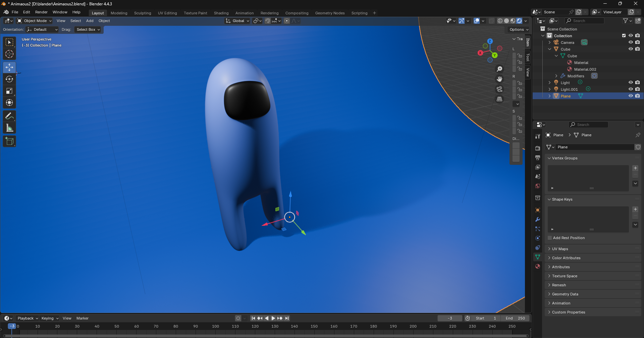Open the Render properties tab
Screen dimensions: 644x338
click(x=538, y=148)
